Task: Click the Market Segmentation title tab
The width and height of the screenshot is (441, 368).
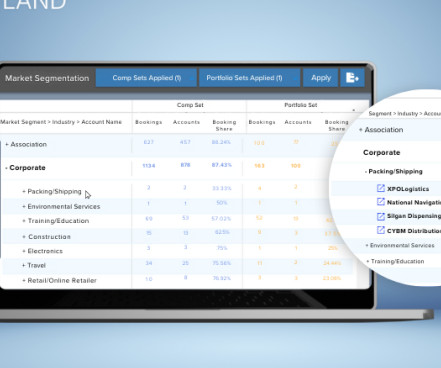Action: point(47,78)
